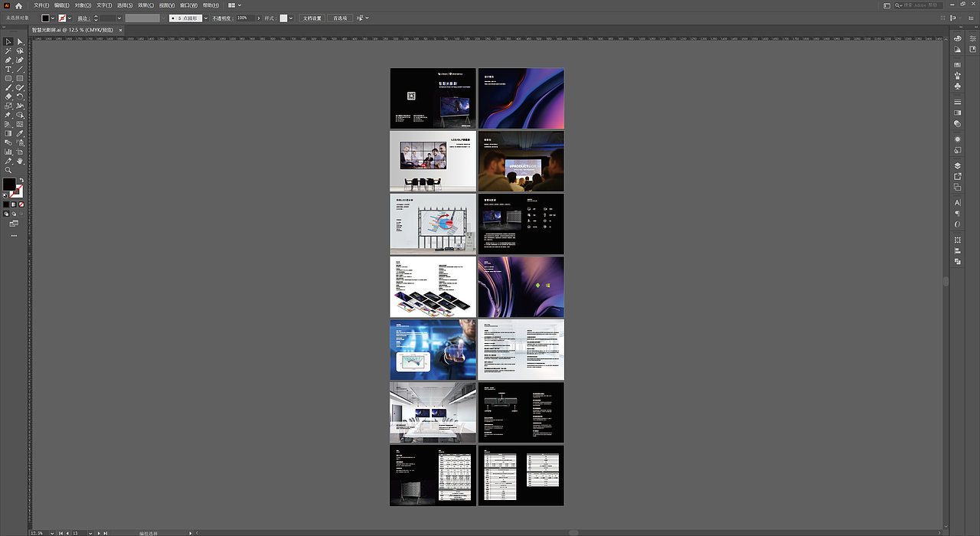980x536 pixels.
Task: Open the Layers panel icon
Action: click(x=957, y=165)
